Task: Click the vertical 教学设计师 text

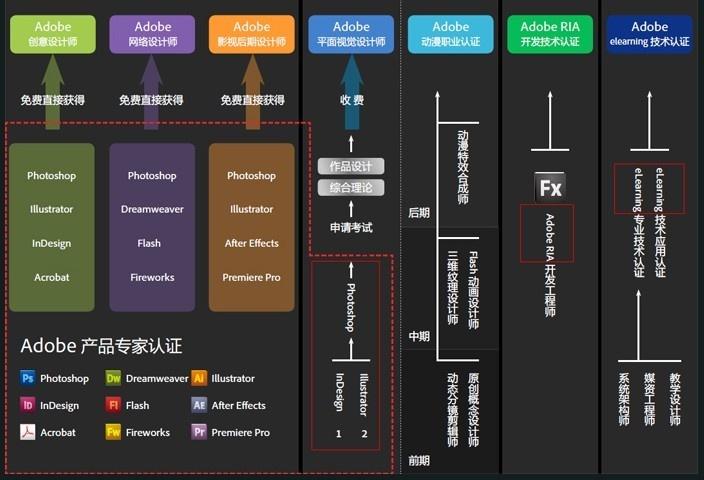Action: point(675,399)
